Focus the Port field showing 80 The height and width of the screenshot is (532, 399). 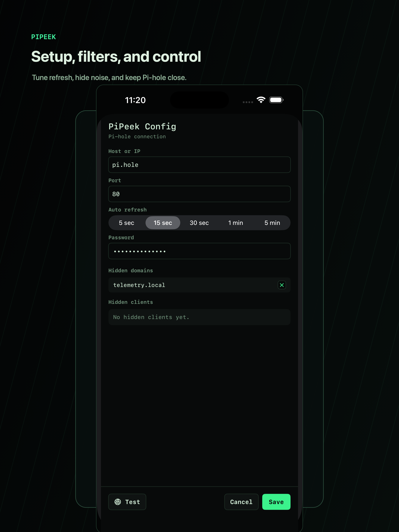tap(199, 194)
